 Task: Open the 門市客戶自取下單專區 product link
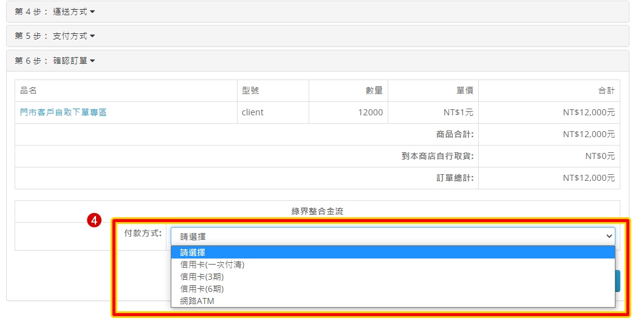pos(63,112)
